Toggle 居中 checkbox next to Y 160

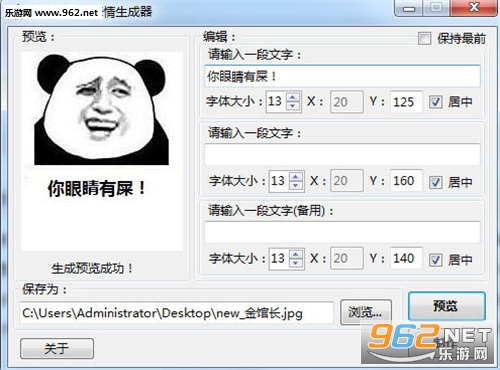point(435,182)
